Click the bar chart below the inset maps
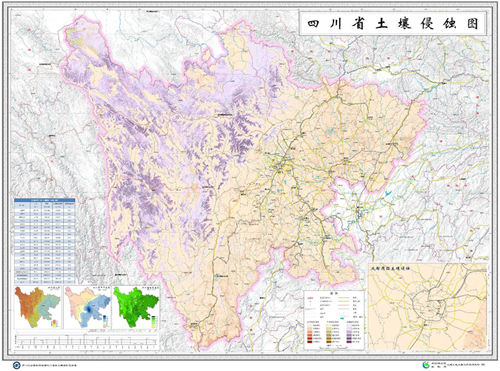 (88, 340)
